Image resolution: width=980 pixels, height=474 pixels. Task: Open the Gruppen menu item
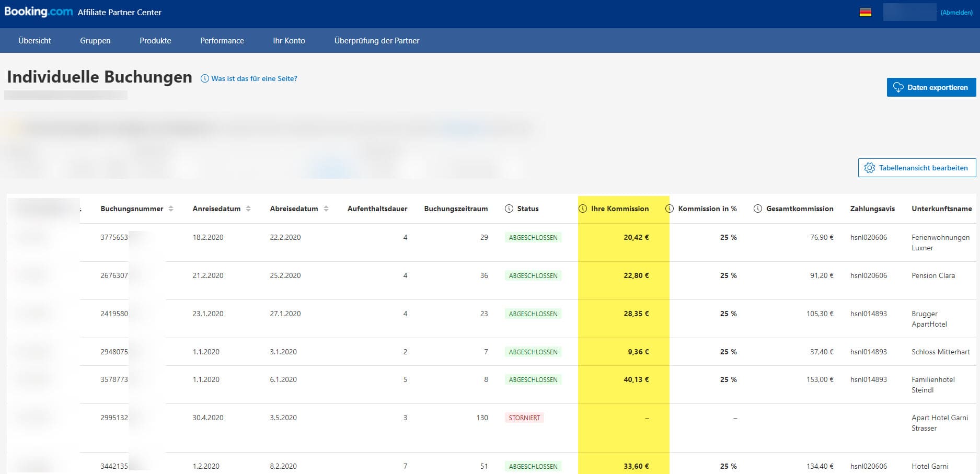point(95,40)
